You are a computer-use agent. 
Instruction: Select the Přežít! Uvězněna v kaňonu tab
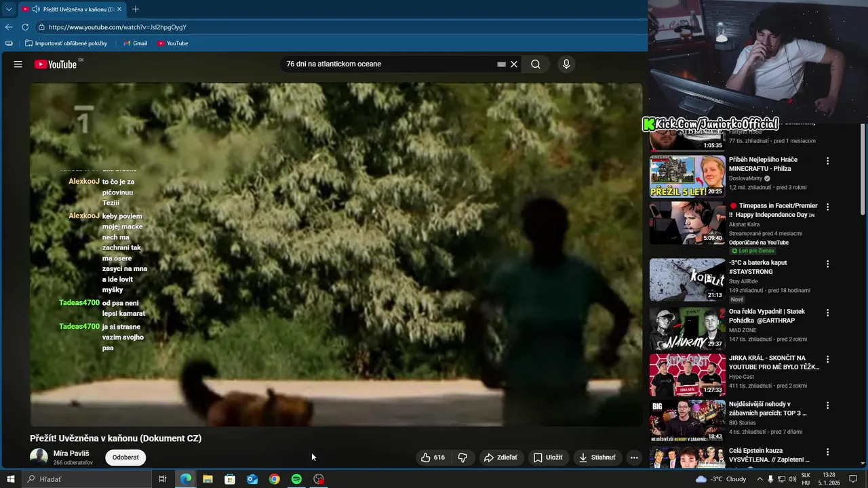(x=72, y=9)
